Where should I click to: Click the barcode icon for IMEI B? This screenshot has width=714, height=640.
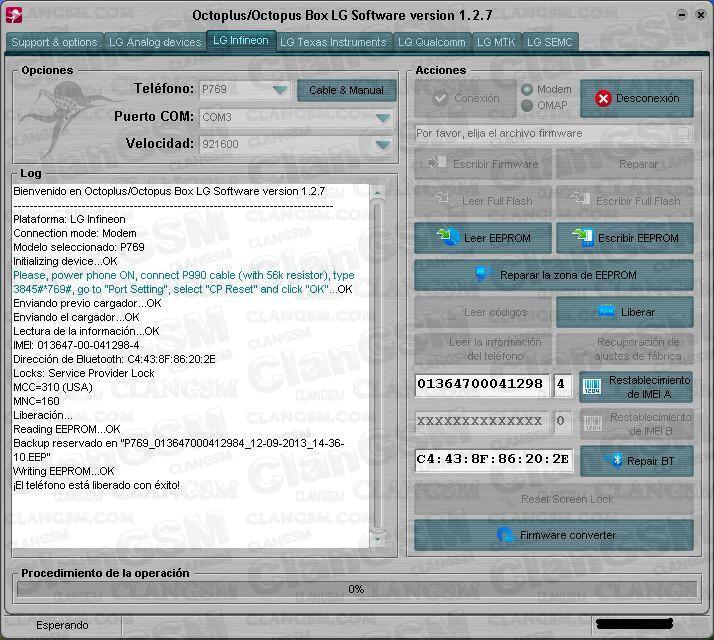(592, 423)
